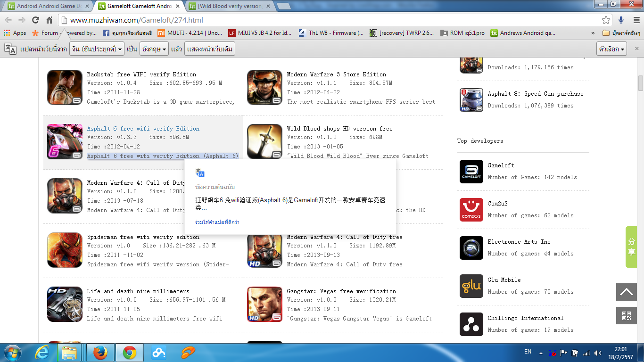644x362 pixels.
Task: Expand the target language English dropdown
Action: point(154,49)
